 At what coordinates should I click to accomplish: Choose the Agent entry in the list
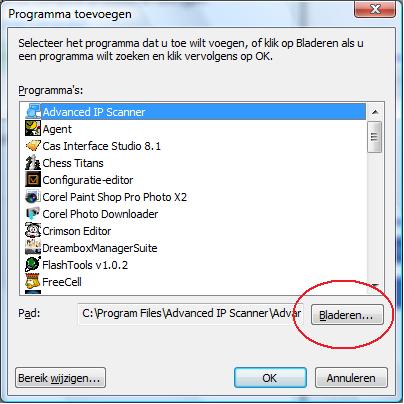(195, 129)
